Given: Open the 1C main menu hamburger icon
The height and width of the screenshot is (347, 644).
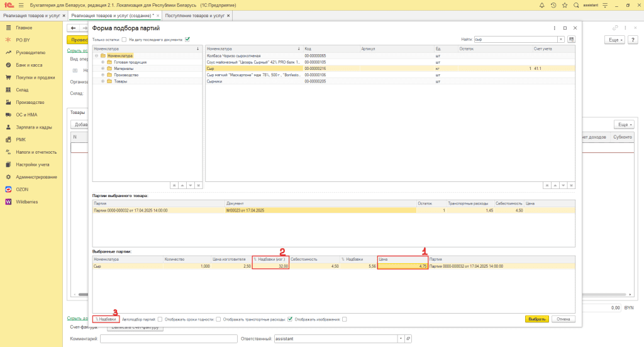Looking at the screenshot, I should pyautogui.click(x=21, y=5).
